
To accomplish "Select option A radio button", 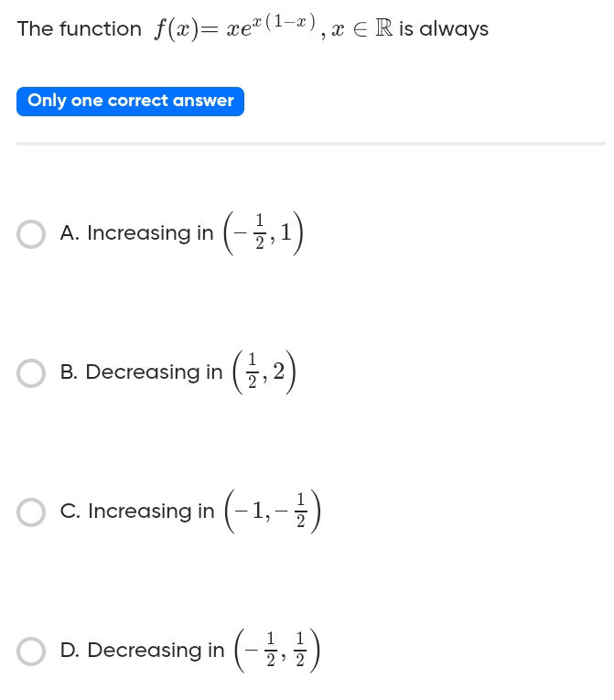I will pos(31,233).
